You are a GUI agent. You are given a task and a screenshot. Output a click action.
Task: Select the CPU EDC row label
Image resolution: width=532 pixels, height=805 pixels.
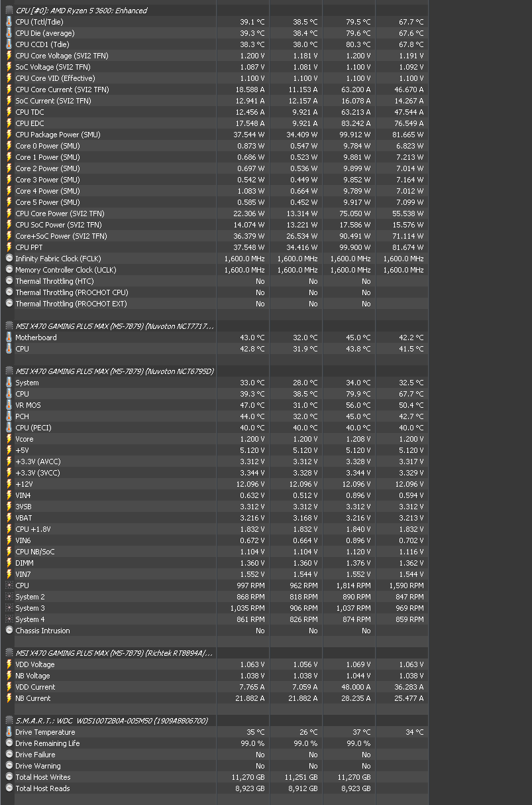coord(30,123)
